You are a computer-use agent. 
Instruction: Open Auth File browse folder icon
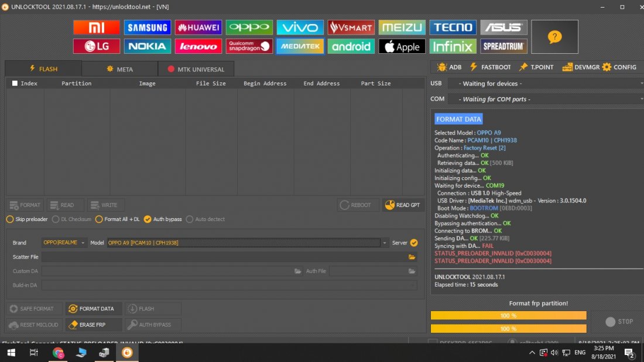point(412,271)
